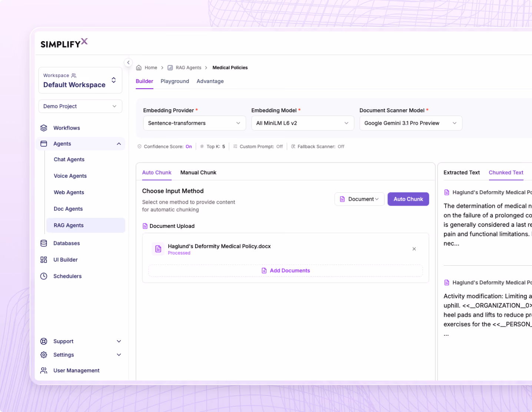Open the Extracted Text tab

coord(462,173)
